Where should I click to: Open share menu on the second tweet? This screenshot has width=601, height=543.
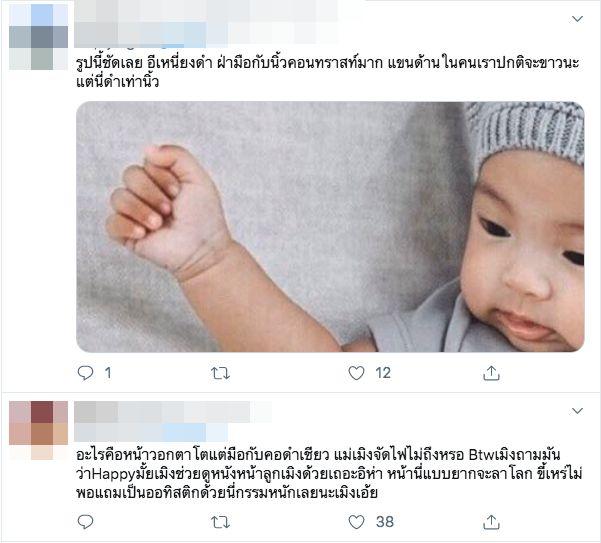coord(491,522)
